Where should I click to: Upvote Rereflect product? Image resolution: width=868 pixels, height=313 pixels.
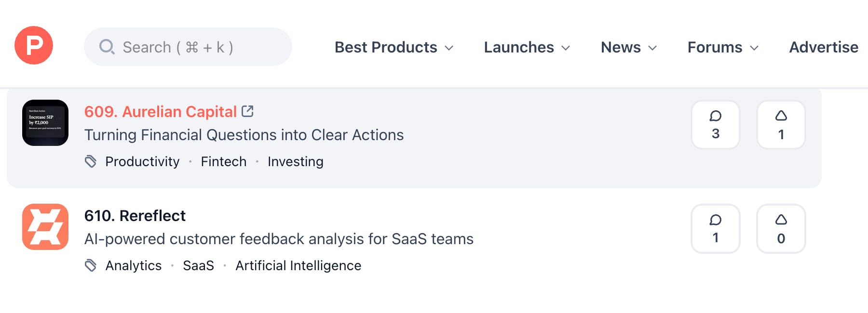click(x=781, y=229)
